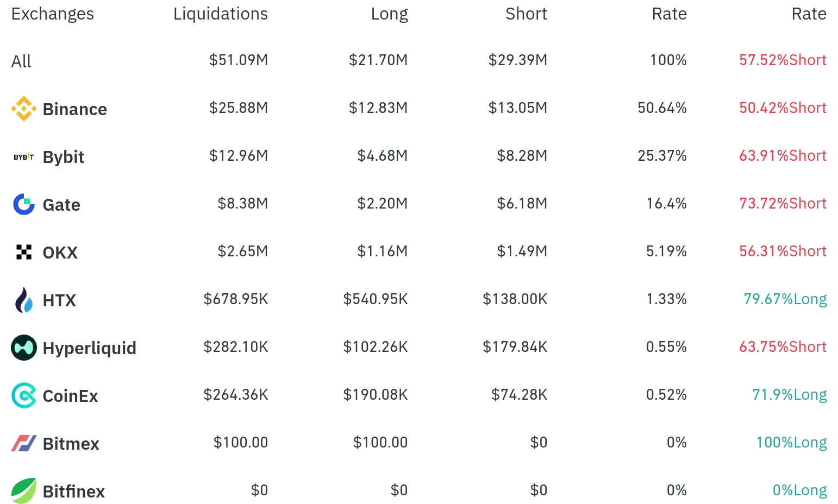Click the HTX flame logo icon
Image resolution: width=838 pixels, height=504 pixels.
tap(24, 300)
